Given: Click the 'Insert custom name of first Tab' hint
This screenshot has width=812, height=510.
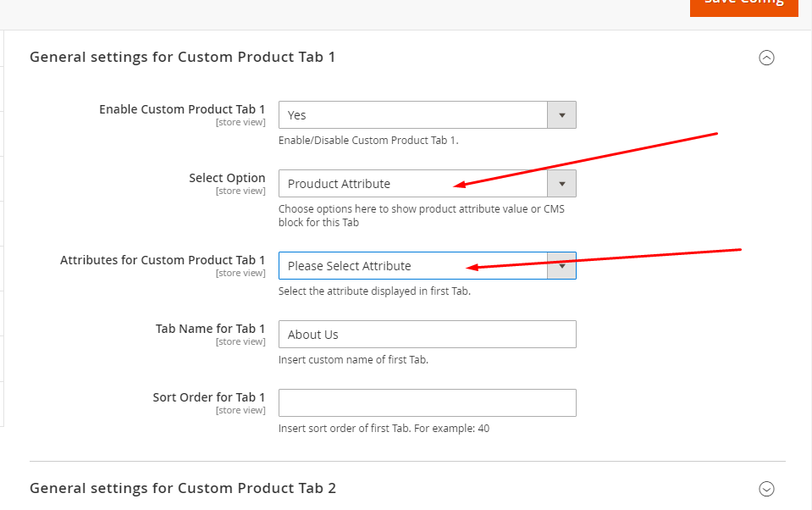Looking at the screenshot, I should coord(353,360).
